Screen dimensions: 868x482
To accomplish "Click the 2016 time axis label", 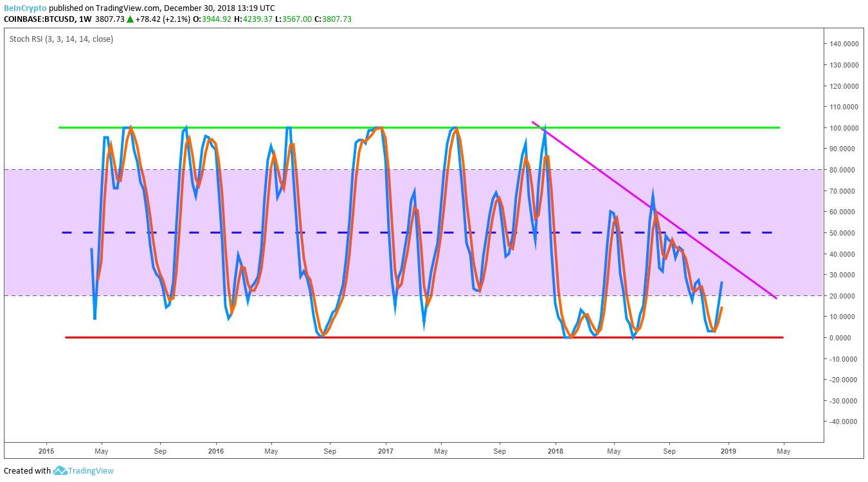I will click(x=216, y=451).
